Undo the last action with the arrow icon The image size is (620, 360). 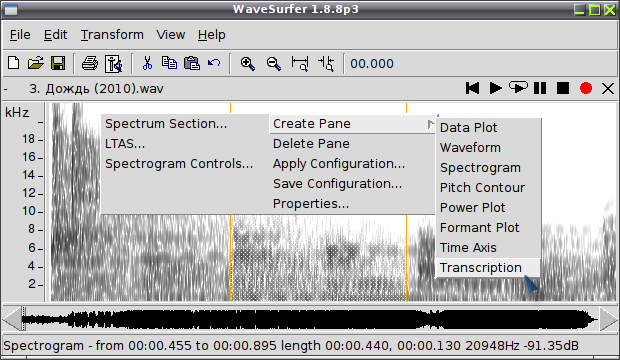coord(214,63)
